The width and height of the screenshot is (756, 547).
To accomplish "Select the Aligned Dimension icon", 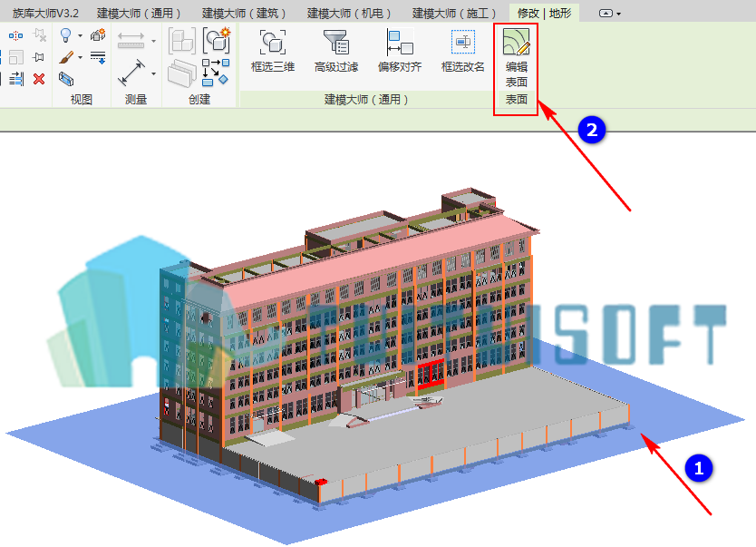I will tap(131, 73).
